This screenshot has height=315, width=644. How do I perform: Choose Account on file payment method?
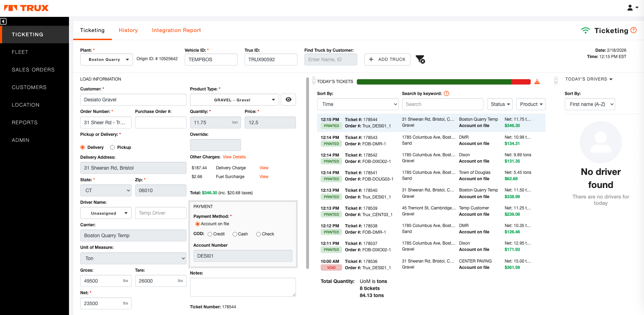point(197,224)
